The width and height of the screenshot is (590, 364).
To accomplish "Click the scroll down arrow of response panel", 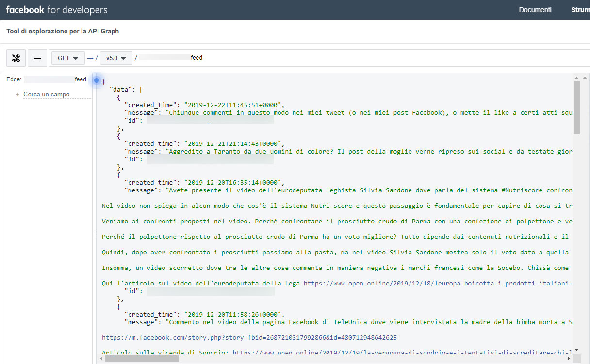I will click(x=576, y=351).
